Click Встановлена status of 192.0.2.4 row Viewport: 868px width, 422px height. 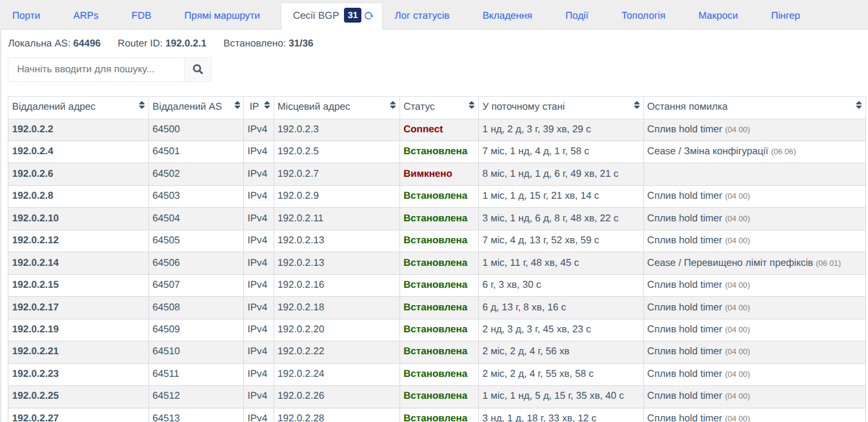(x=435, y=151)
